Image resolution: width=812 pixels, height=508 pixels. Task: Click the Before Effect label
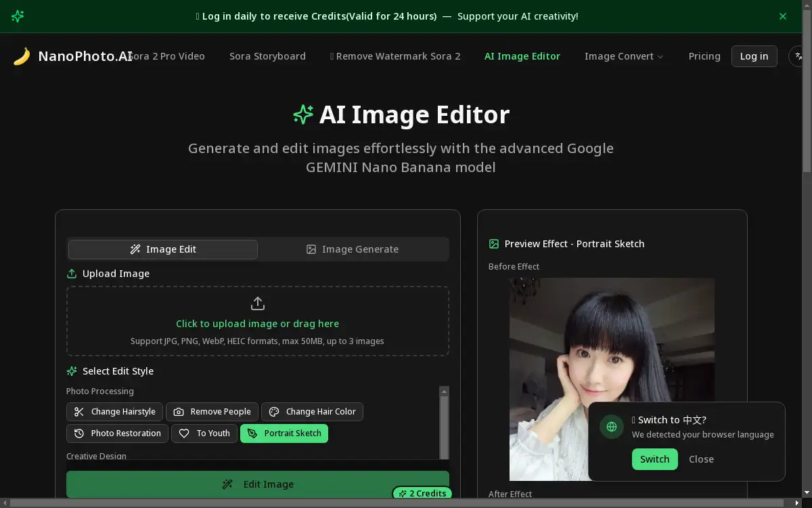coord(514,267)
